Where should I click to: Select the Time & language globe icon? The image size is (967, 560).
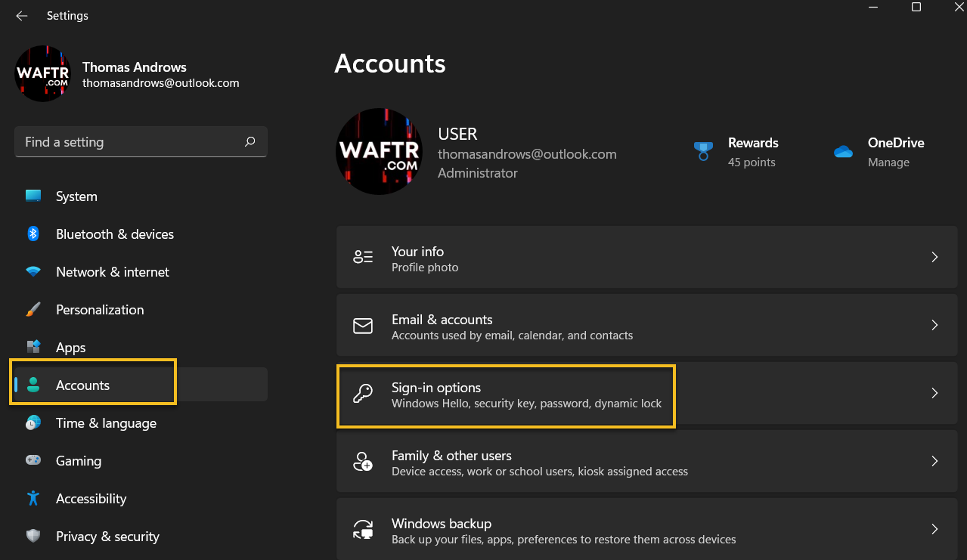coord(33,423)
